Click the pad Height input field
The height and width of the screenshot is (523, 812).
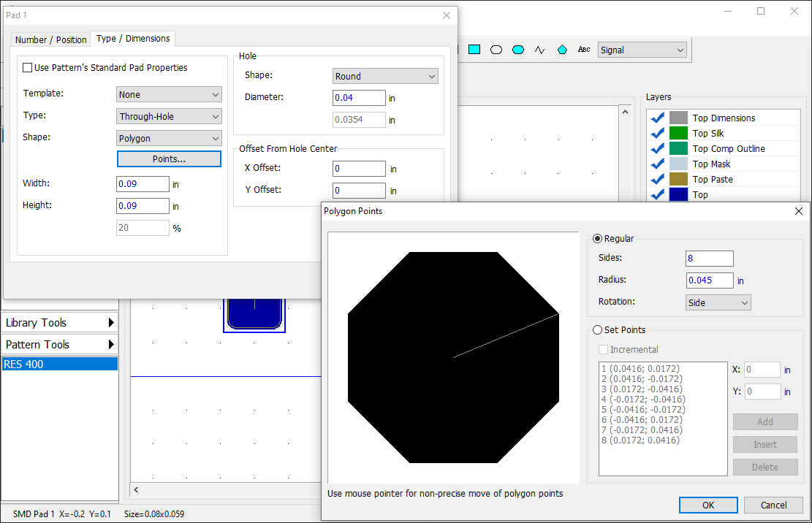(x=143, y=206)
